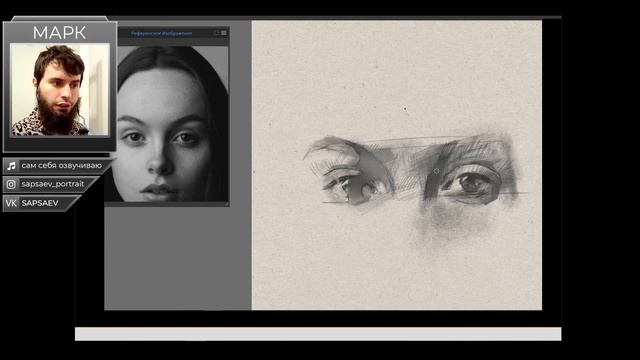Click the Instagram icon beside sapsaev_portrait
The image size is (640, 360).
tap(11, 184)
